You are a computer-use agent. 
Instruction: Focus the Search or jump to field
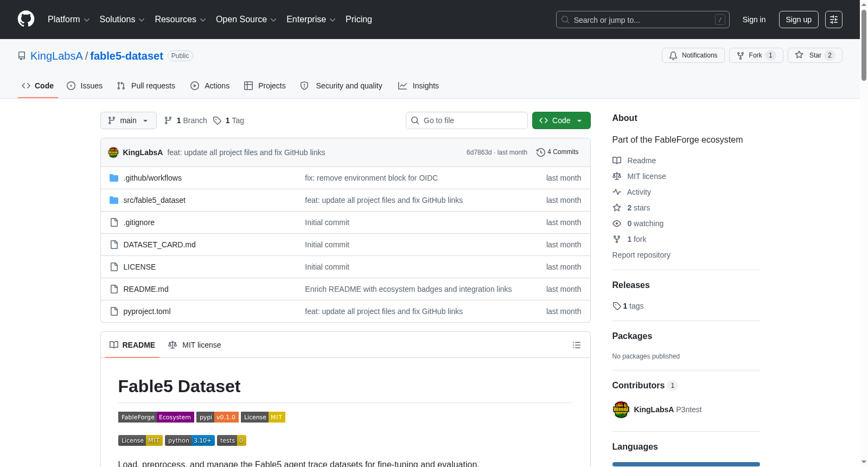(x=643, y=20)
